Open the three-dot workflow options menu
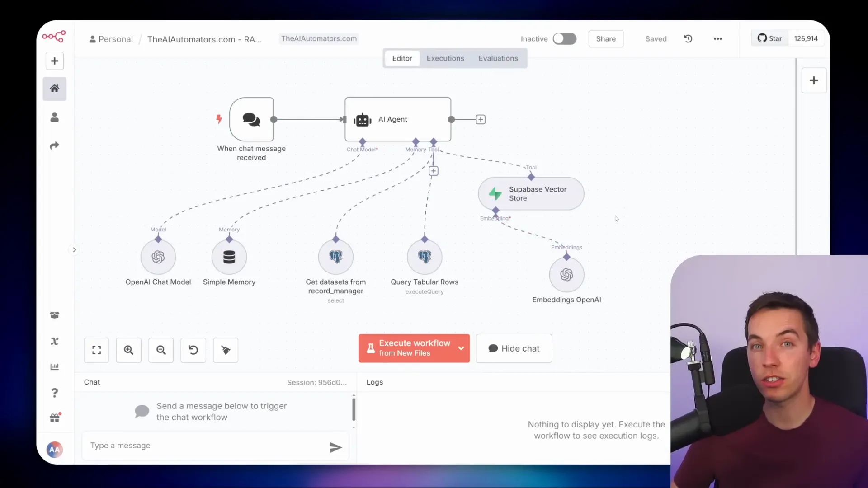Screen dimensions: 868x488 coord(718,39)
